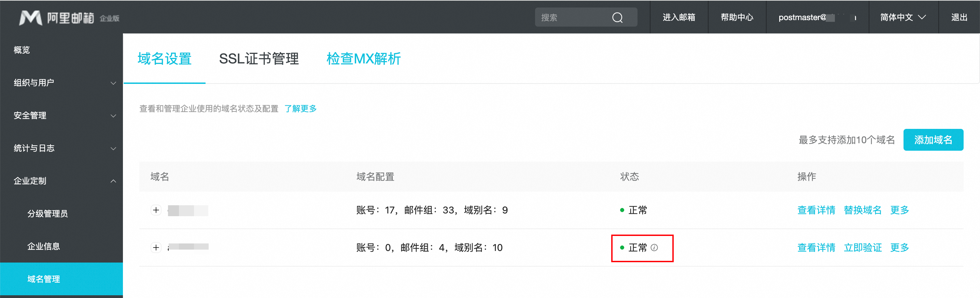Switch to 检查MX解析 tab
Screen dimensions: 980x298
[363, 59]
